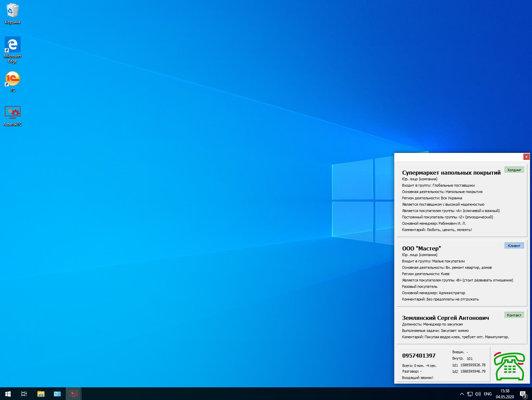Open the Корзина recycle bin icon
The width and height of the screenshot is (532, 400).
(x=13, y=11)
